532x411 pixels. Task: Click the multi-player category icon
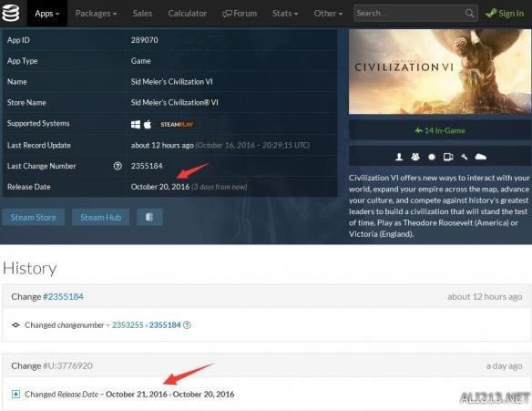(415, 157)
